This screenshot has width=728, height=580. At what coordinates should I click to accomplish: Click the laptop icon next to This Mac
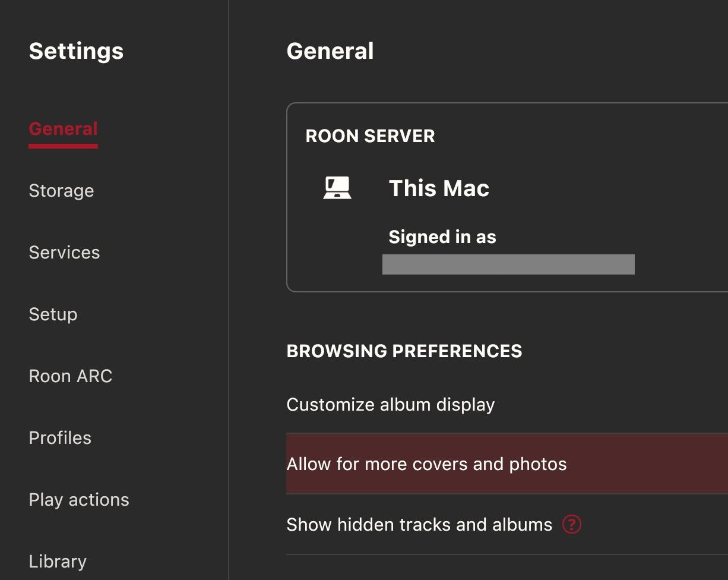(x=337, y=187)
